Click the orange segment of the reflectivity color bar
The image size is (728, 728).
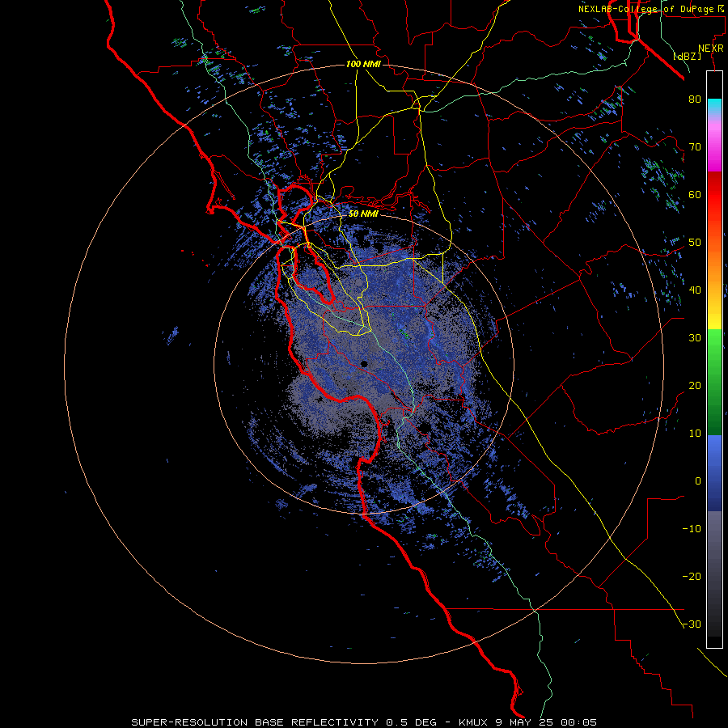(714, 266)
